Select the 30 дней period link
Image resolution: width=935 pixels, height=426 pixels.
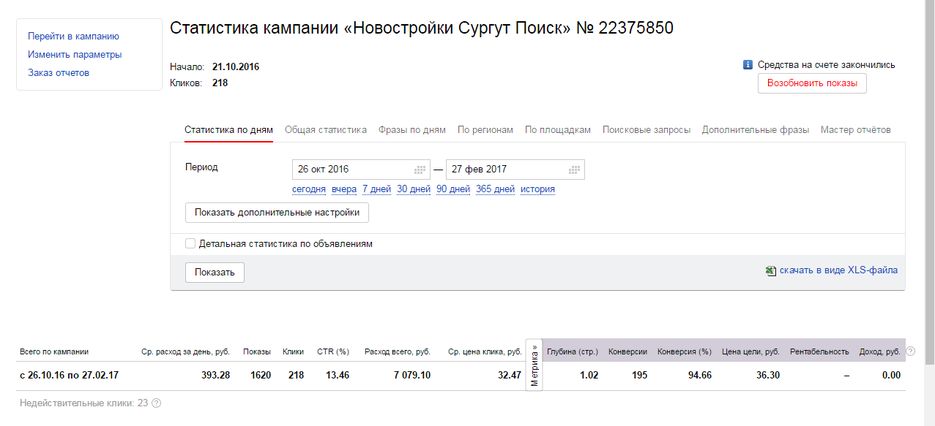pos(413,189)
